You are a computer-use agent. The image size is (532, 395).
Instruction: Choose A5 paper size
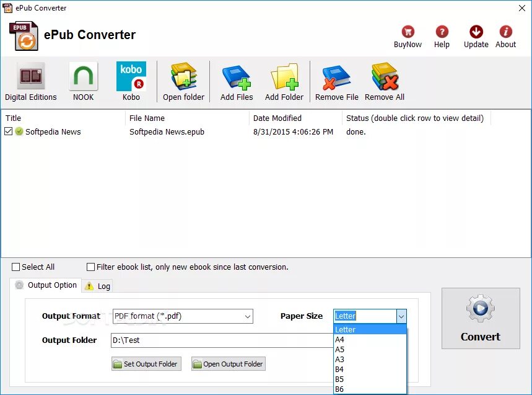tap(370, 349)
